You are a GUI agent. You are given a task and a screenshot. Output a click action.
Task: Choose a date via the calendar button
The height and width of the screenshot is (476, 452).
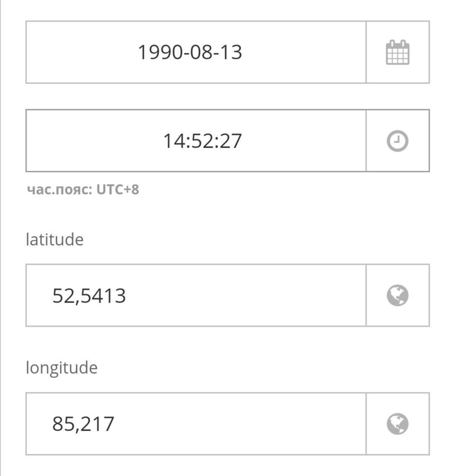point(398,52)
